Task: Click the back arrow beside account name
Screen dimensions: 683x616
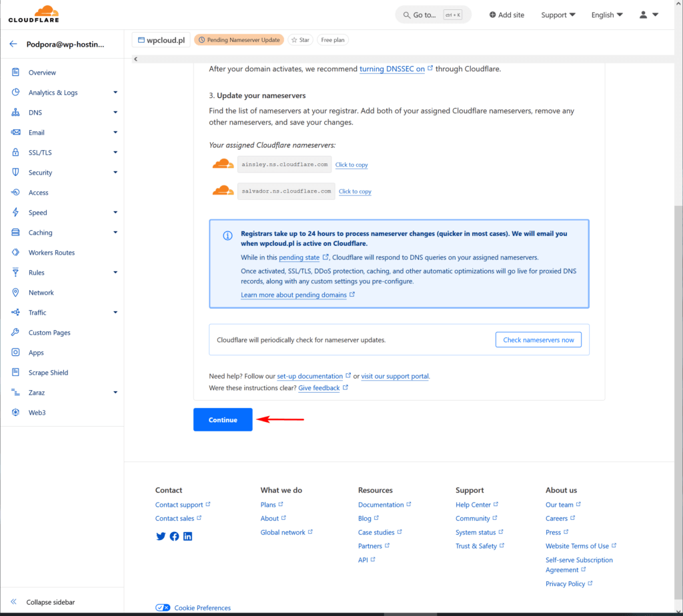Action: [13, 45]
